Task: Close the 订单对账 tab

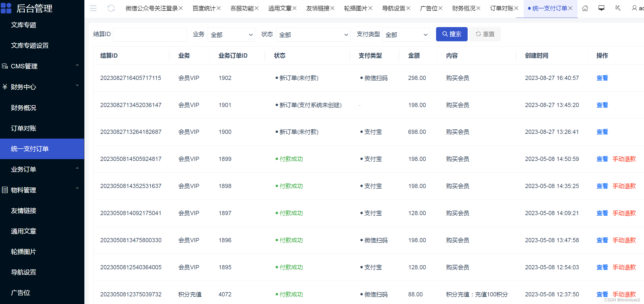Action: [516, 8]
